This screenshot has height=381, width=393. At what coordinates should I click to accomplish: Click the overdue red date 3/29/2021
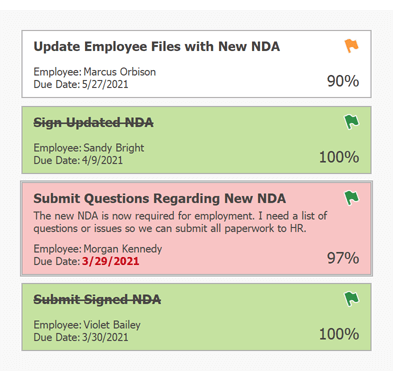click(x=110, y=261)
